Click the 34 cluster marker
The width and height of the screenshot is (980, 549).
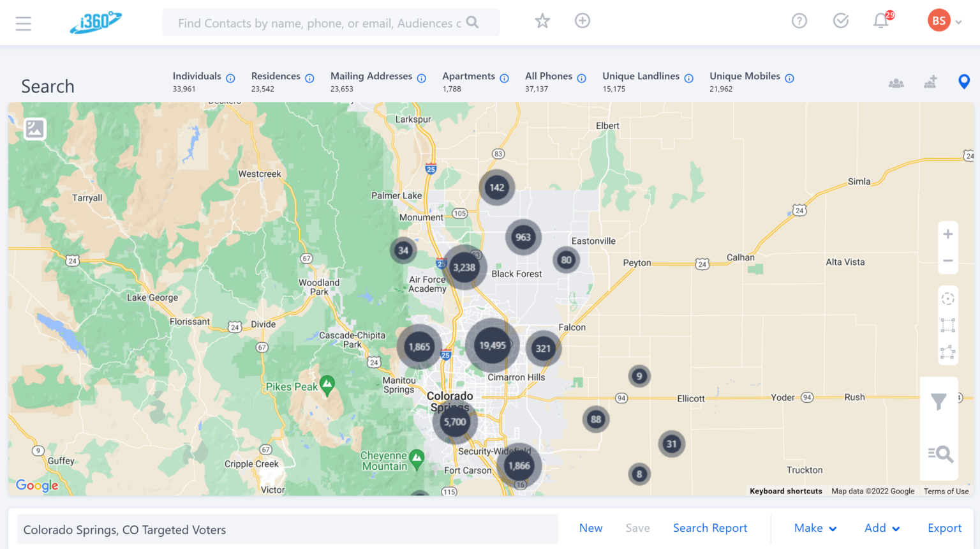(x=403, y=250)
